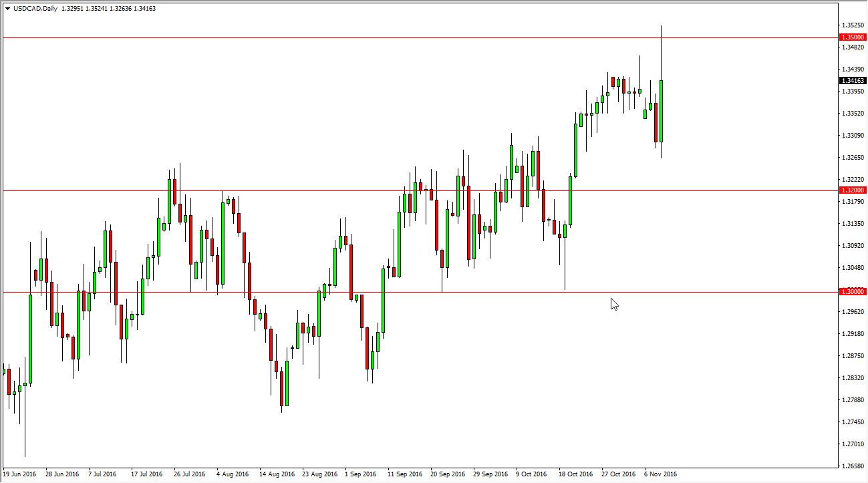Viewport: 868px width, 483px height.
Task: Click the 23 Aug 2016 date label
Action: (320, 474)
